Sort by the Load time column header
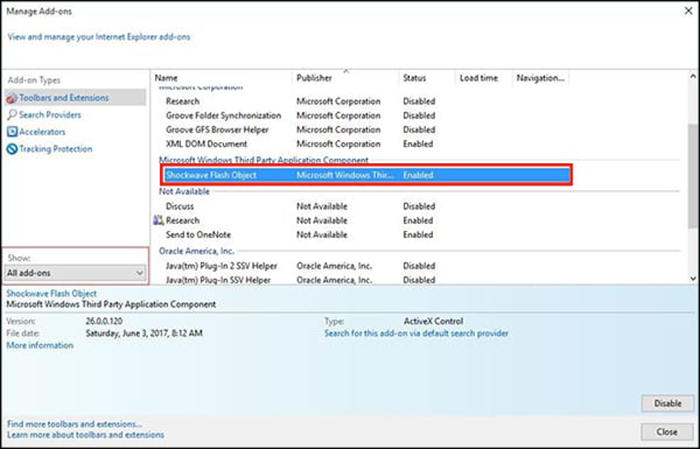700x449 pixels. pos(479,78)
